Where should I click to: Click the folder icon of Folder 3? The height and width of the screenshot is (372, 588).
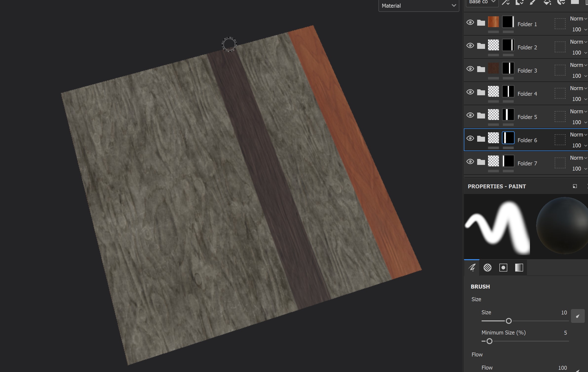[481, 69]
